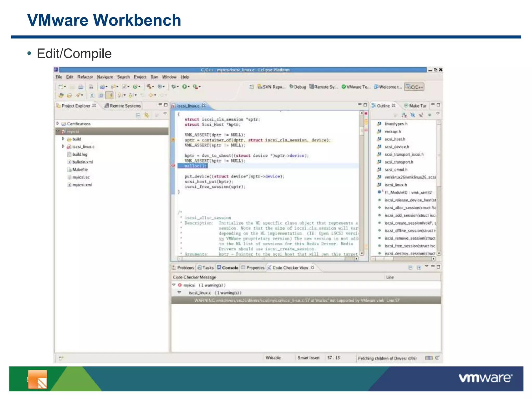532x399 pixels.
Task: Click the editor horizontal scrollbar
Action: 268,259
